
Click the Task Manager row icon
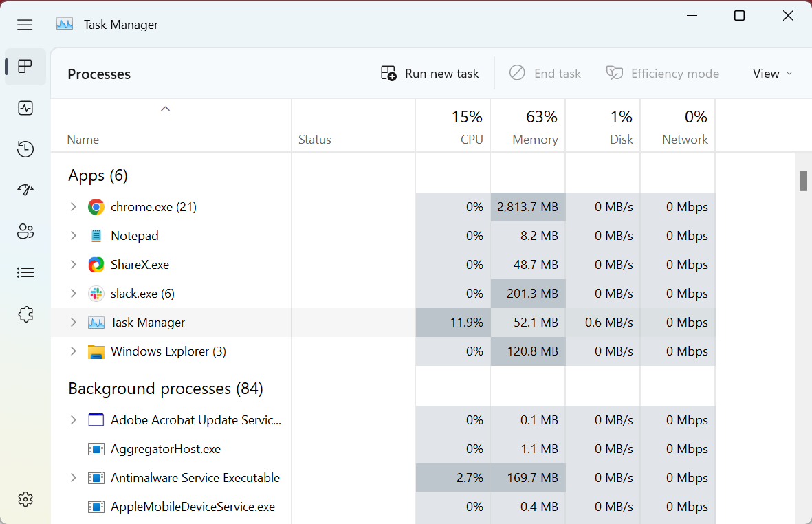coord(96,323)
